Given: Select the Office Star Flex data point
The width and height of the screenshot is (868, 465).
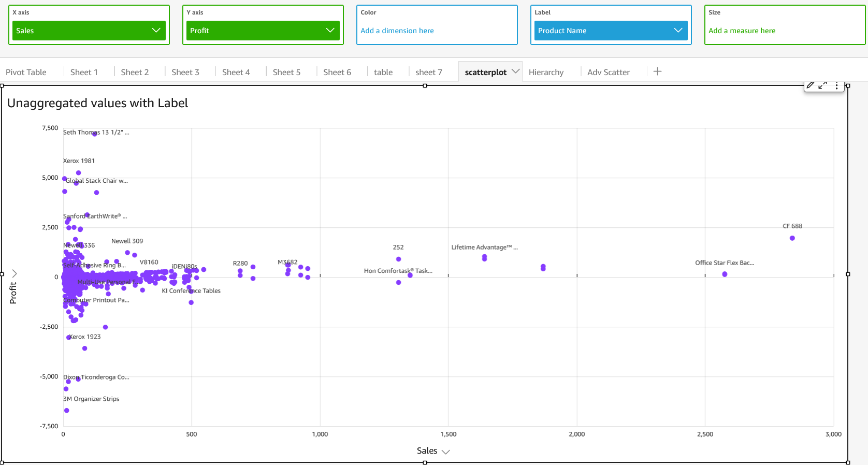Looking at the screenshot, I should pyautogui.click(x=725, y=274).
